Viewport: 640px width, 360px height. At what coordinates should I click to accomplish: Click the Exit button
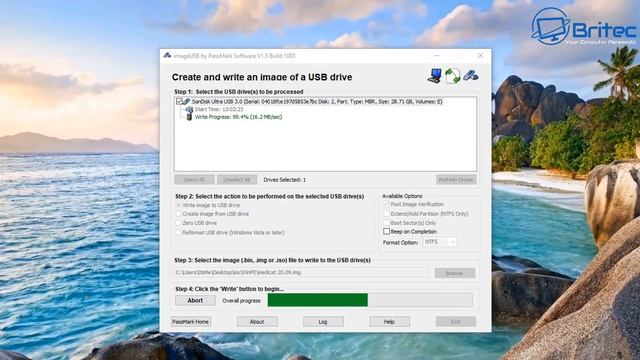pos(456,322)
